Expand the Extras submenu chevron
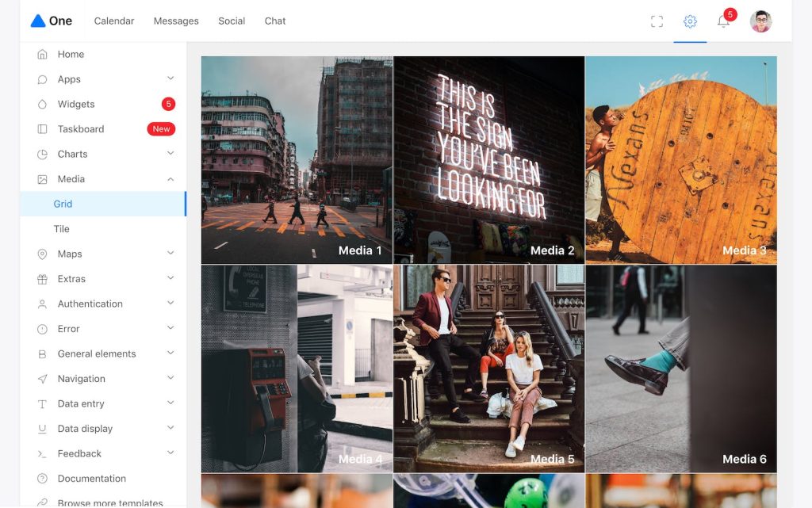812x508 pixels. pos(170,278)
